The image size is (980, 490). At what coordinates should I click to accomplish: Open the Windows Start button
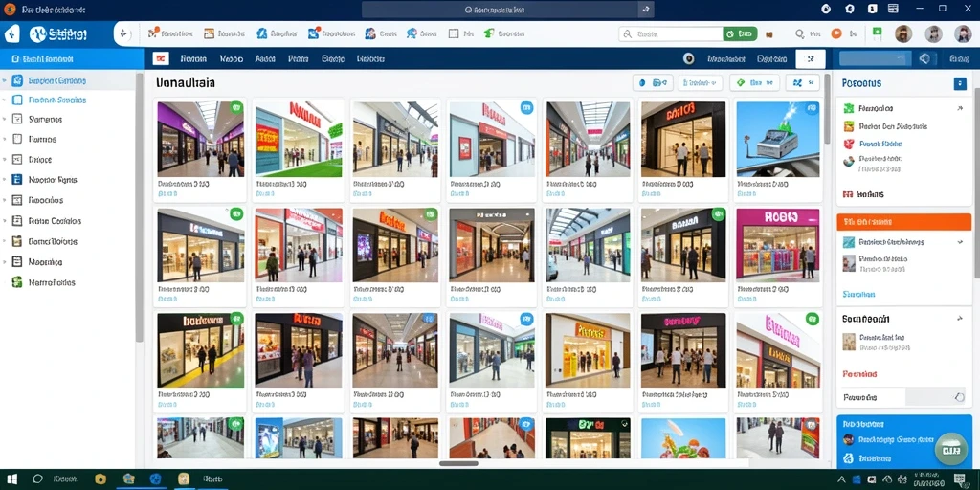tap(11, 479)
